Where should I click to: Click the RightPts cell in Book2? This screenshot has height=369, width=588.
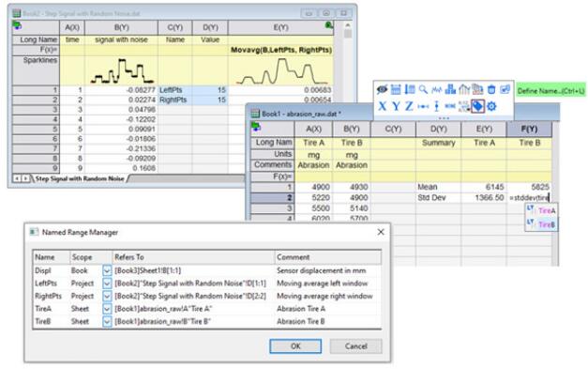coord(175,100)
